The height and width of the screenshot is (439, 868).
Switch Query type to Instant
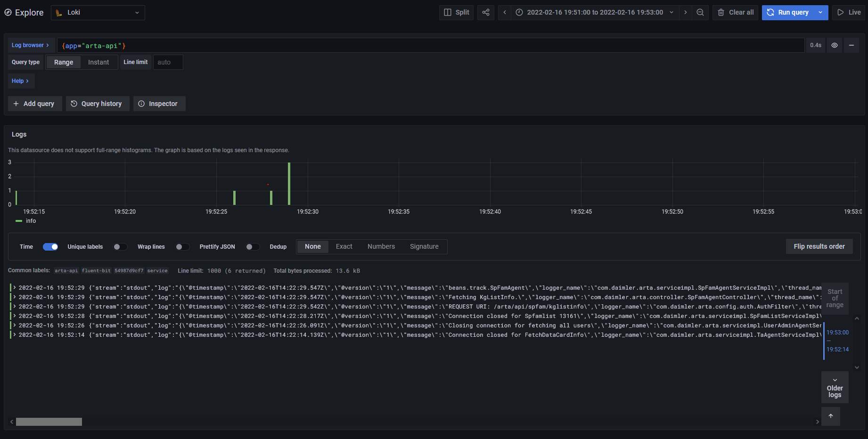tap(98, 62)
